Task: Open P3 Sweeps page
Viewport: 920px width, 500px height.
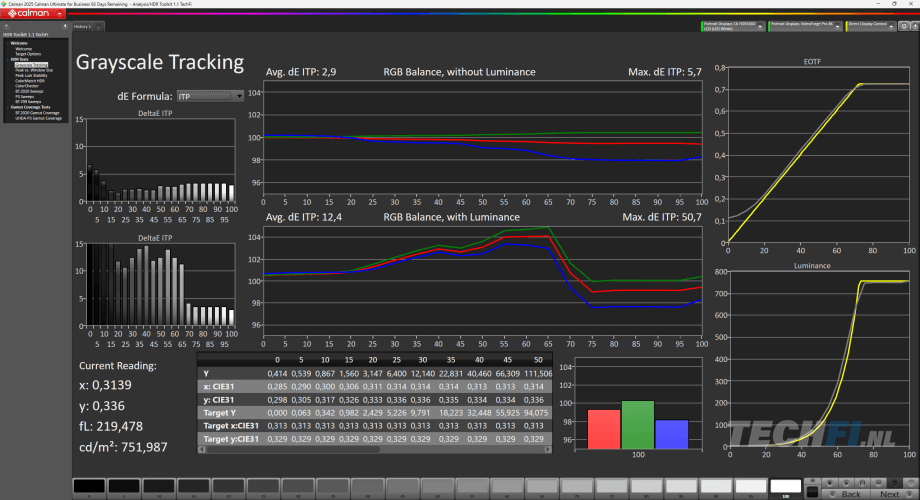Action: [x=24, y=96]
